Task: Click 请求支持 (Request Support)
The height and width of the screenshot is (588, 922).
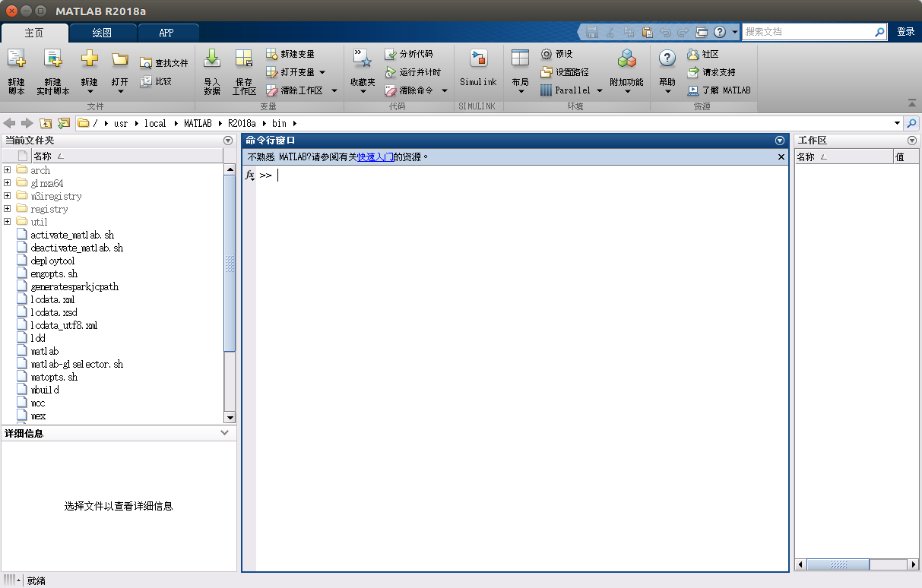Action: coord(711,72)
